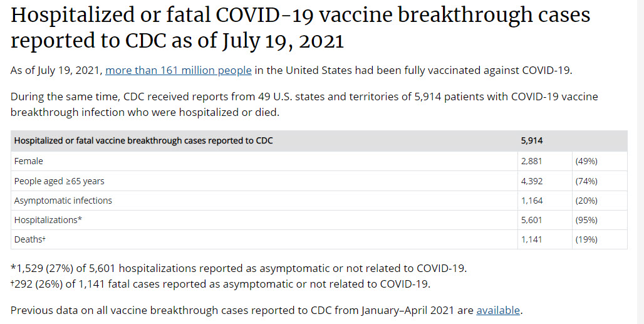Image resolution: width=644 pixels, height=324 pixels.
Task: Select the 1,141 deaths value in the table
Action: pyautogui.click(x=532, y=239)
